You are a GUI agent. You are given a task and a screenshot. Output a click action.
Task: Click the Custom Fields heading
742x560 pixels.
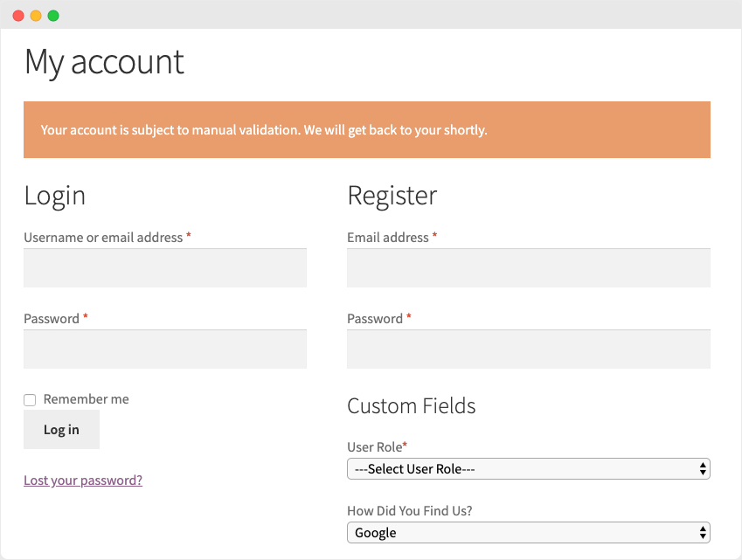[x=412, y=406]
